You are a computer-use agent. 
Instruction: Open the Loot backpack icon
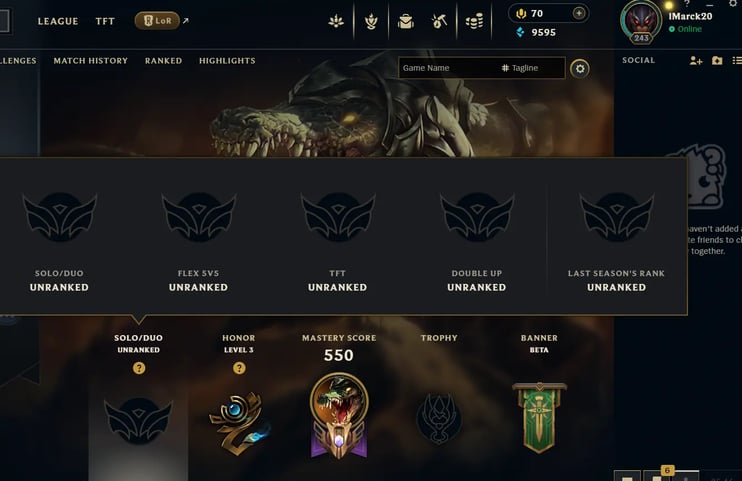(406, 21)
